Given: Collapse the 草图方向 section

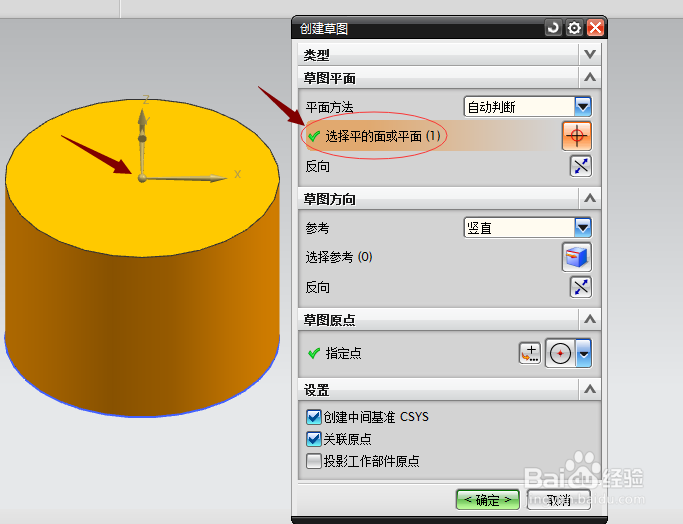Looking at the screenshot, I should (x=590, y=199).
